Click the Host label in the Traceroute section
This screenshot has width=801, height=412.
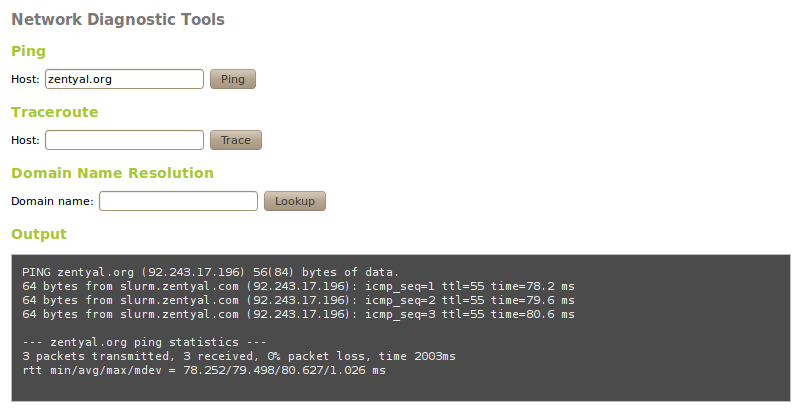(x=25, y=140)
